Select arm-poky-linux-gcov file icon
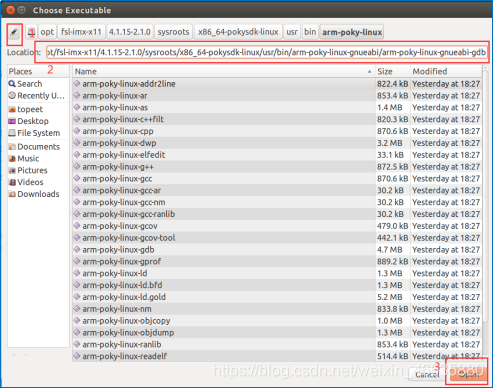The image size is (494, 389). [x=77, y=226]
